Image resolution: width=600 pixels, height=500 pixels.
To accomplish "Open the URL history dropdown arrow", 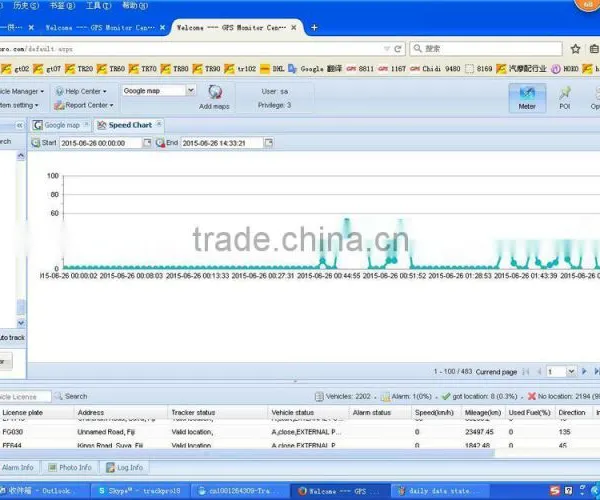I will pos(387,49).
